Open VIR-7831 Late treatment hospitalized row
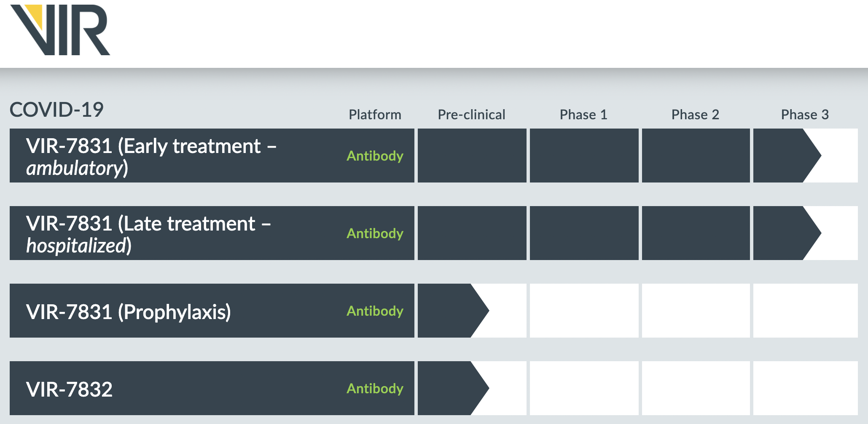Screen dimensions: 868x424 (148, 234)
